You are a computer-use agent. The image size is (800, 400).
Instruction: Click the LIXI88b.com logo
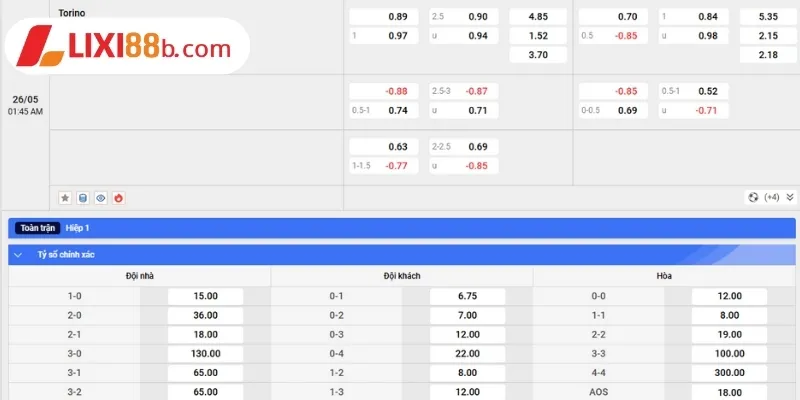(118, 48)
